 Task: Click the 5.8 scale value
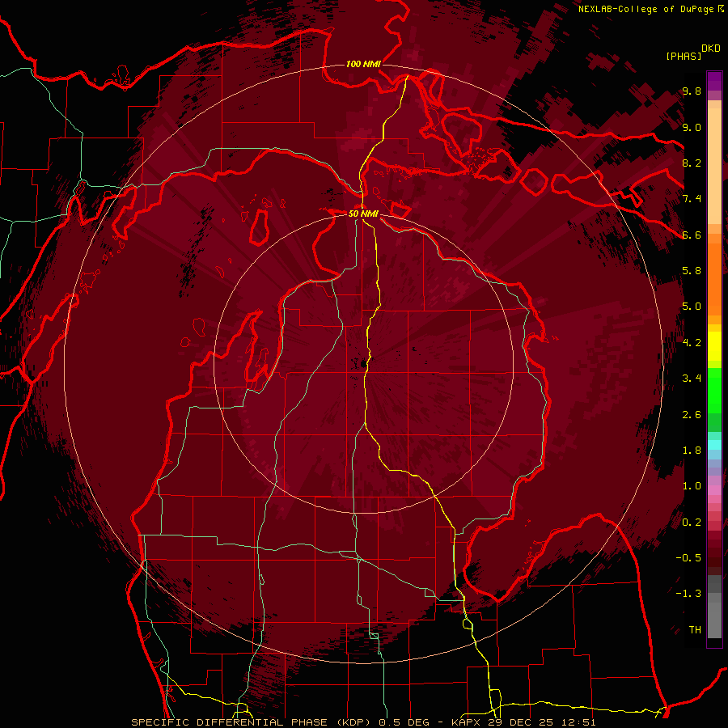tap(692, 271)
